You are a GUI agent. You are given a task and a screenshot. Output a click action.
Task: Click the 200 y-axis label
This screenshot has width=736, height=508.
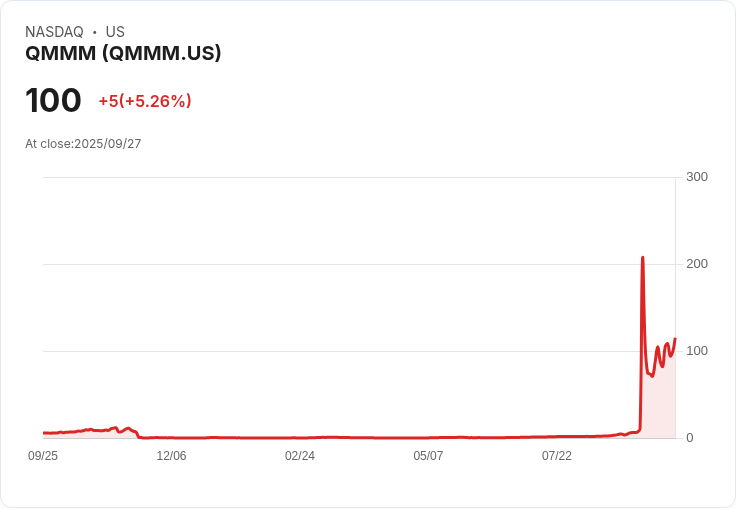click(x=697, y=264)
